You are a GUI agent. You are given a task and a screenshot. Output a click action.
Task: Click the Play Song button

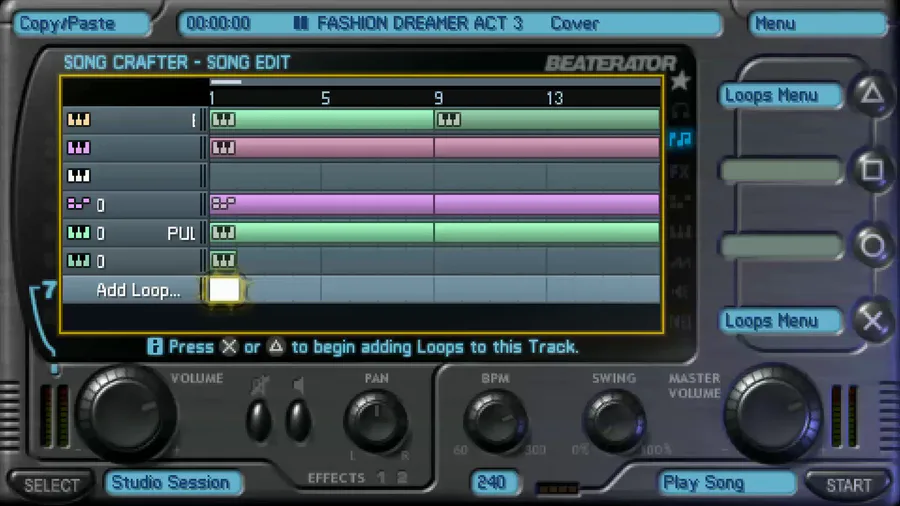point(726,482)
